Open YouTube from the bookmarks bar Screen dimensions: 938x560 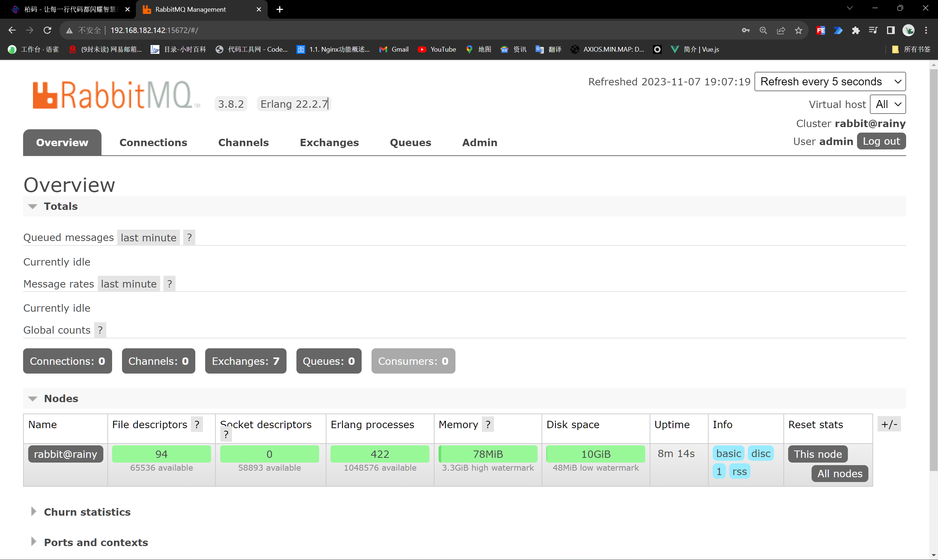437,49
